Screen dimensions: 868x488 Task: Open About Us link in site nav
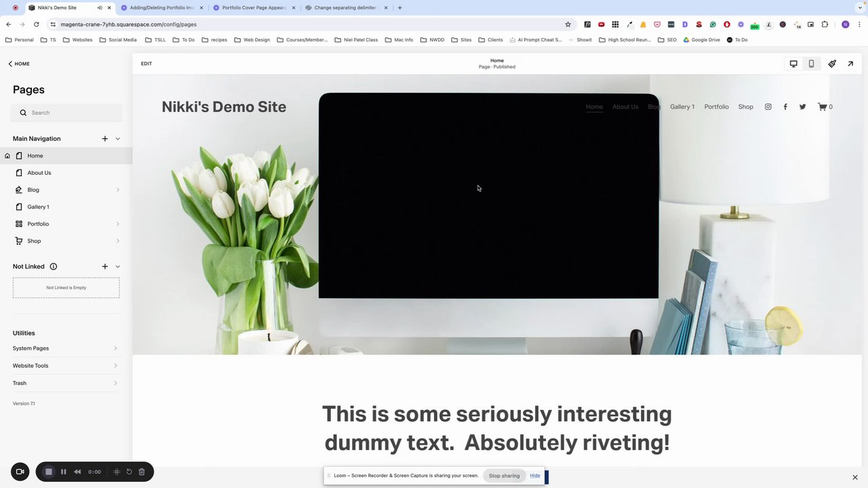pos(625,106)
